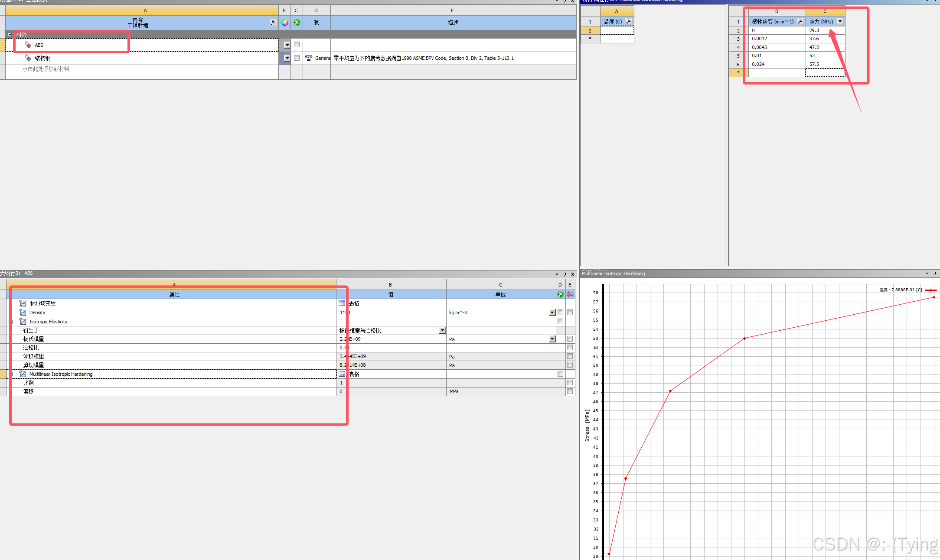Click the red parameterize icon in column E header

point(570,294)
